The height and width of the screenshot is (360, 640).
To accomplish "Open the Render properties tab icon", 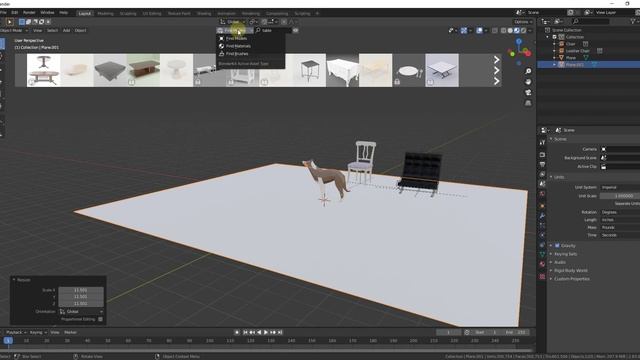I will coord(542,155).
